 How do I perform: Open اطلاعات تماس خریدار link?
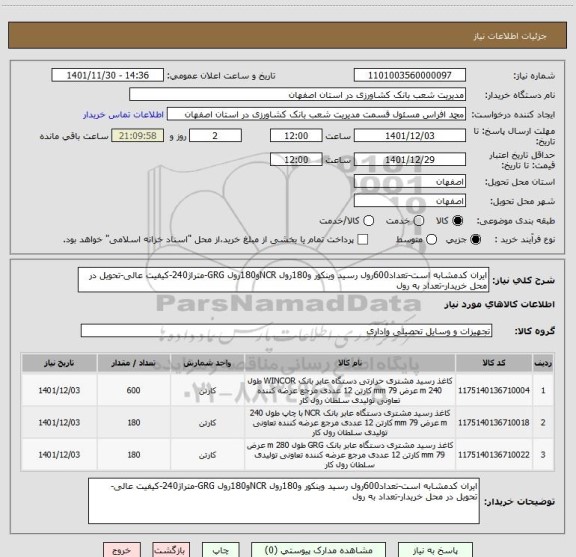[123, 115]
